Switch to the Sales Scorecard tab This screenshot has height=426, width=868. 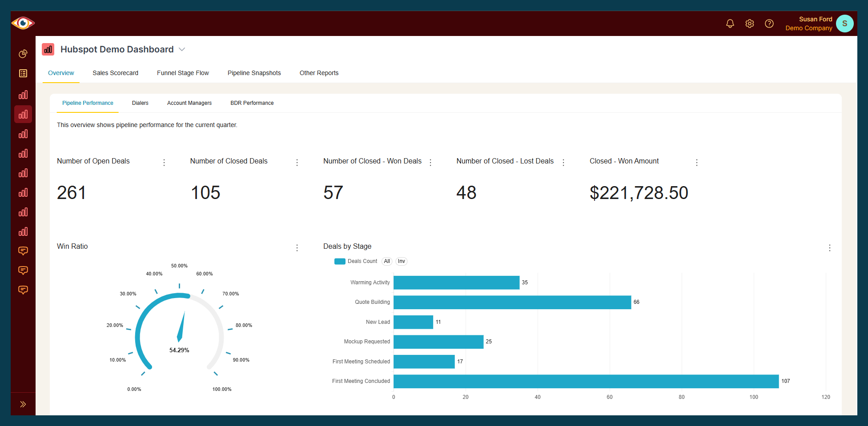pos(115,73)
